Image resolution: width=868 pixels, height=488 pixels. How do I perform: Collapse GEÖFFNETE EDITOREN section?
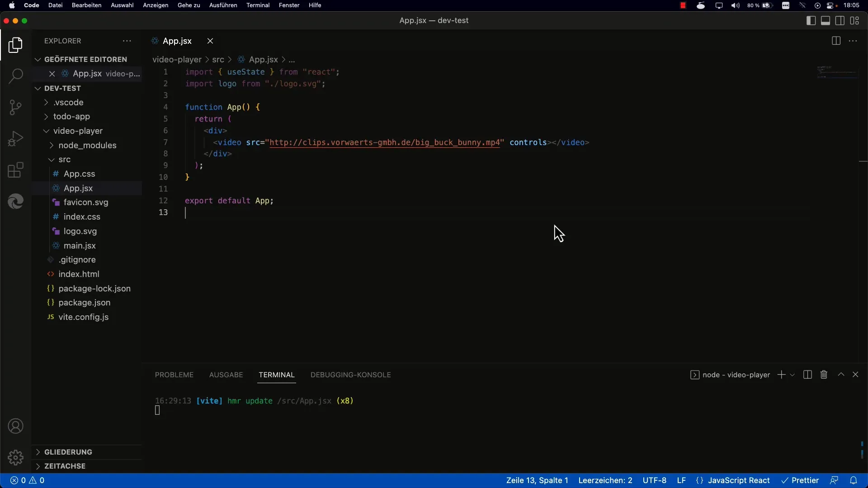[87, 59]
